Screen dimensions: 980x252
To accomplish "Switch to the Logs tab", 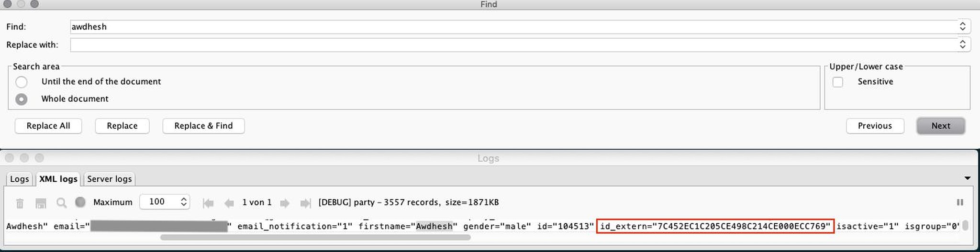I will [x=20, y=179].
